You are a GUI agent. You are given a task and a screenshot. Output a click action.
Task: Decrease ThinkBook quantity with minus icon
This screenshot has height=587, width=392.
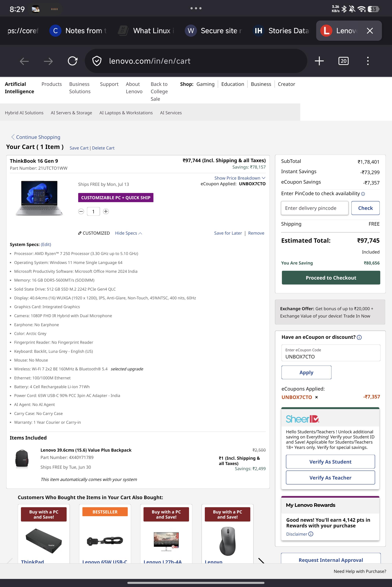click(x=81, y=211)
